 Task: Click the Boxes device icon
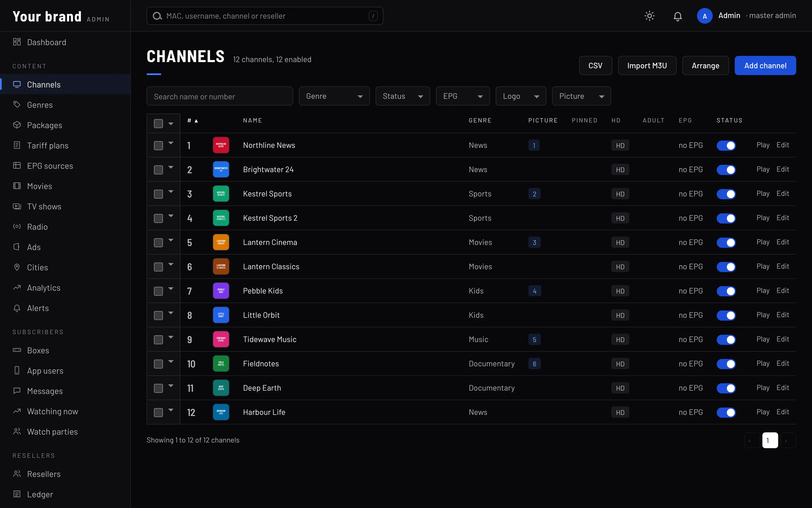17,350
